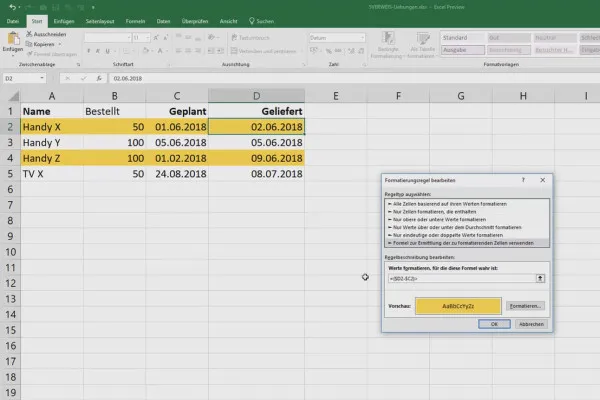The width and height of the screenshot is (600, 400).
Task: Click the Kopieren copy button
Action: [x=40, y=44]
